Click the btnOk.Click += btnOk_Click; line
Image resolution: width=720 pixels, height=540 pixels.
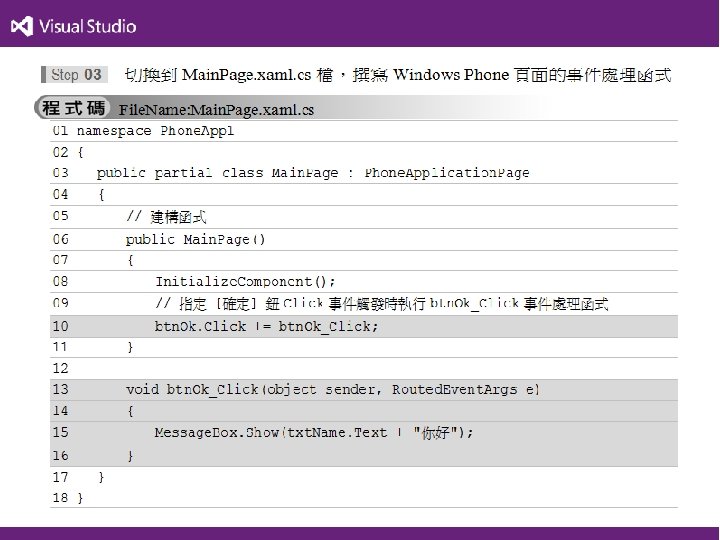(266, 326)
